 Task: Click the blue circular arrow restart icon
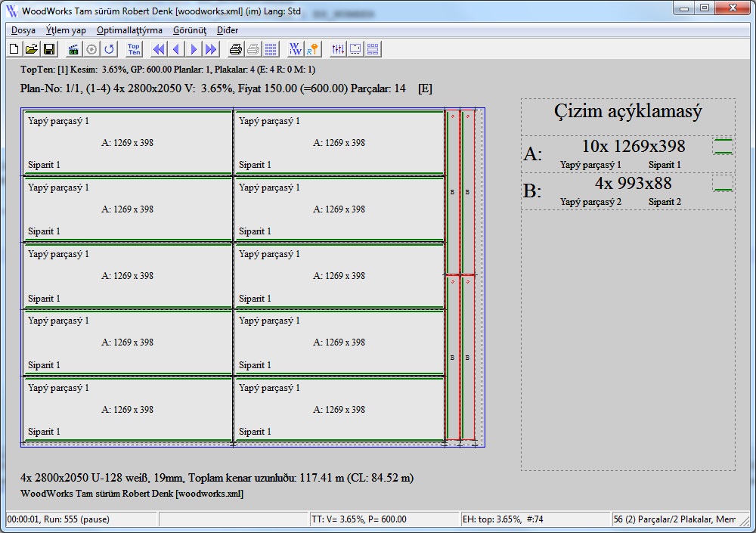[110, 48]
